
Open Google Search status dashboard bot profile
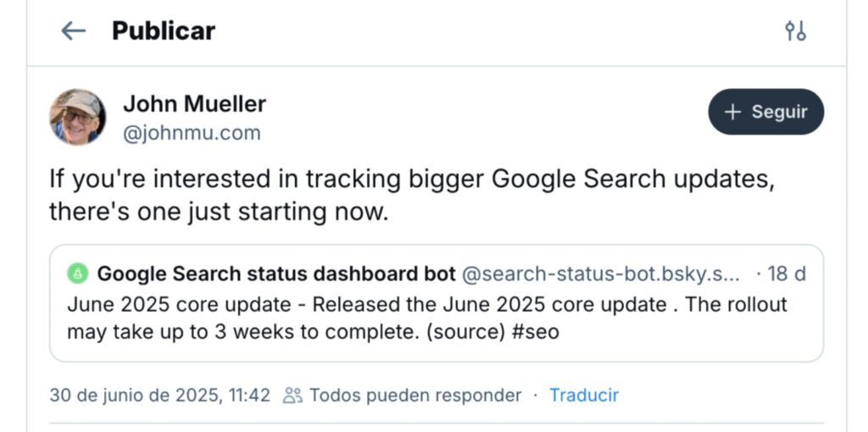pos(276,274)
